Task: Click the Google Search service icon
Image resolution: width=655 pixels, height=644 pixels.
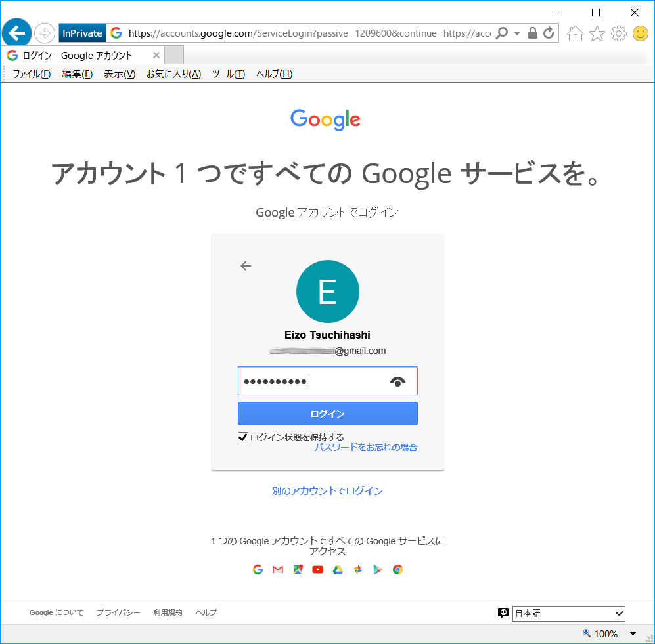Action: [x=258, y=569]
